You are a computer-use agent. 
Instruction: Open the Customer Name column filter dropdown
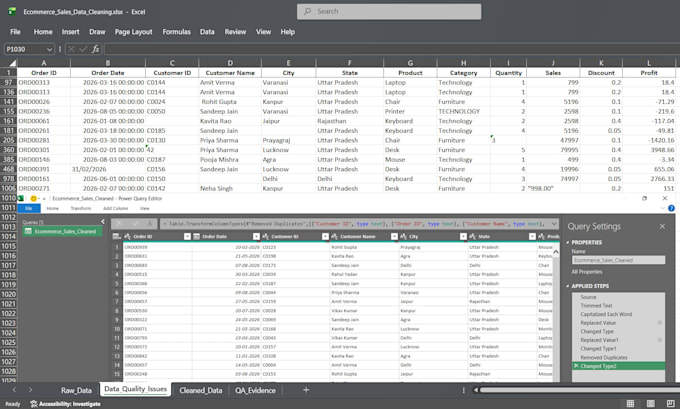pos(394,236)
